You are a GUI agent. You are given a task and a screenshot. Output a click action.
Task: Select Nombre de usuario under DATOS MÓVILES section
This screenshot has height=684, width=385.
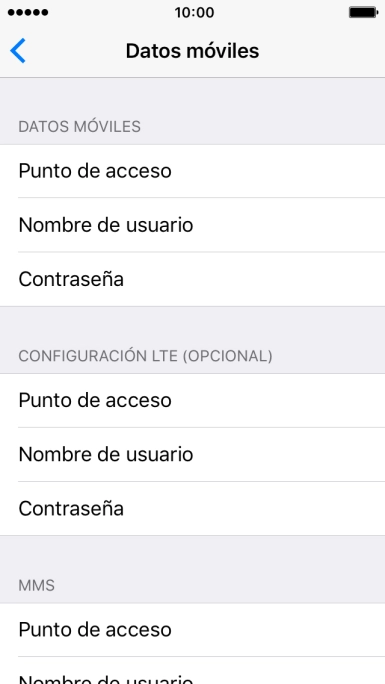[x=192, y=225]
